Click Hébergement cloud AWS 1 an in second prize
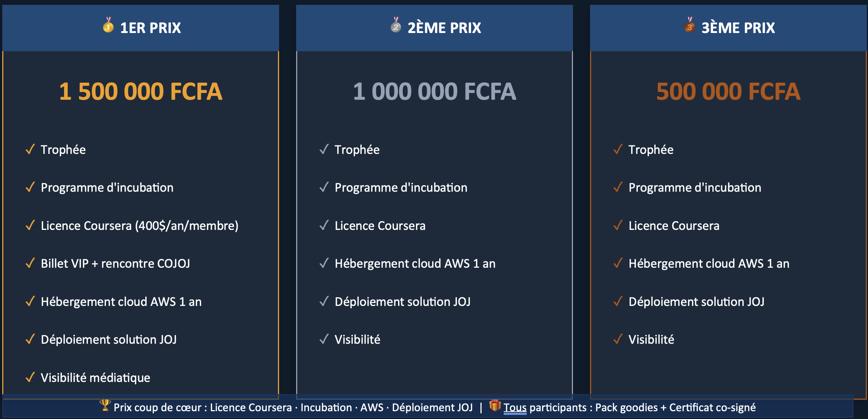868x419 pixels. pos(415,264)
